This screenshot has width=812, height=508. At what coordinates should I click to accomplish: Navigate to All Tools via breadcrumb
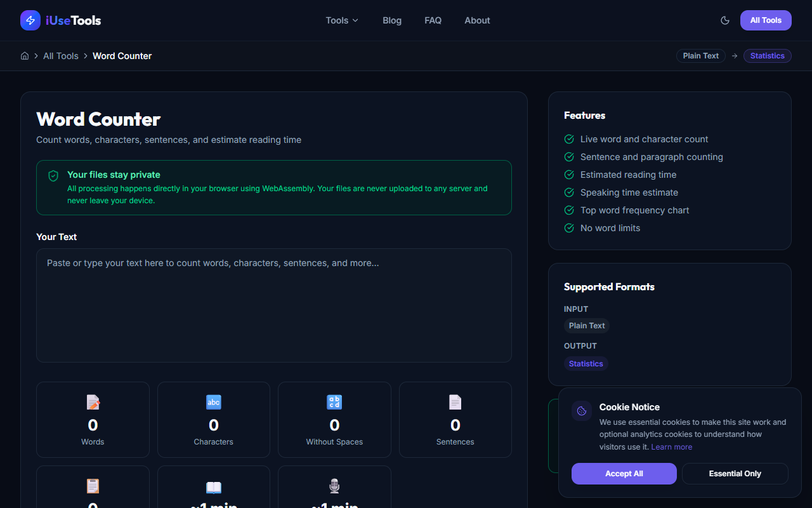pyautogui.click(x=61, y=56)
